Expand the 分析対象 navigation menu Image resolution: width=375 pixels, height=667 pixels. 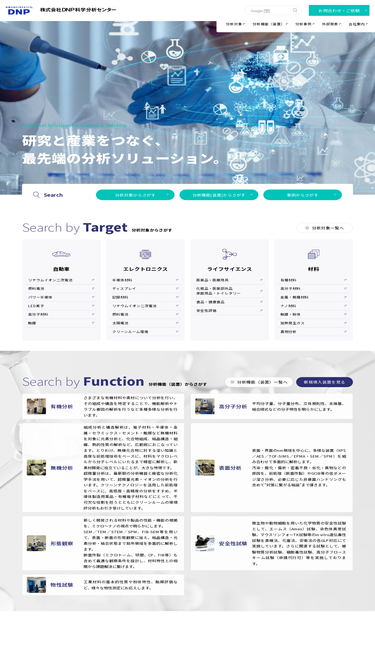tap(235, 24)
